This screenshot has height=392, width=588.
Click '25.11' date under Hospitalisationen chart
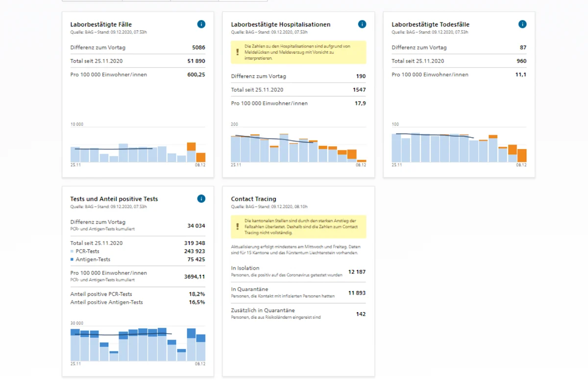(x=236, y=165)
